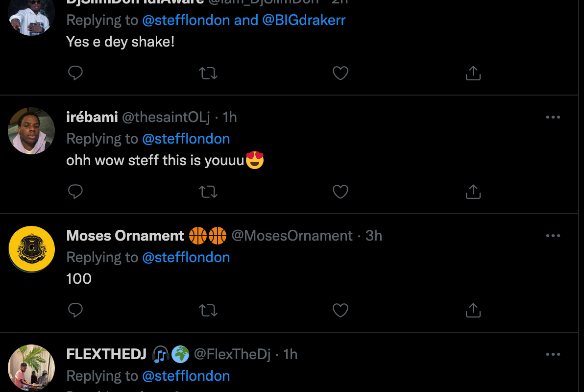This screenshot has height=392, width=584.
Task: Open Moses Ornament's yellow profile avatar
Action: (x=31, y=249)
